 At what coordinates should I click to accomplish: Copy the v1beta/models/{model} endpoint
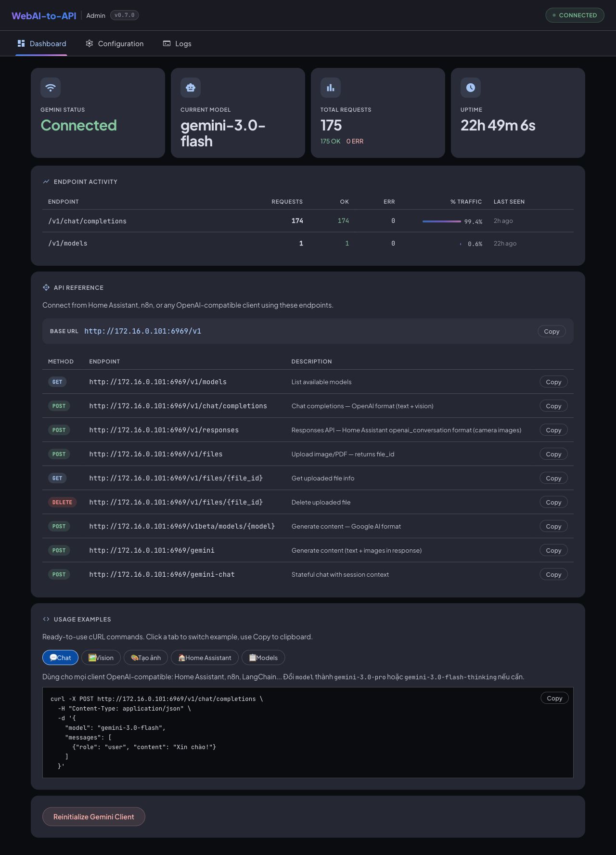coord(553,526)
